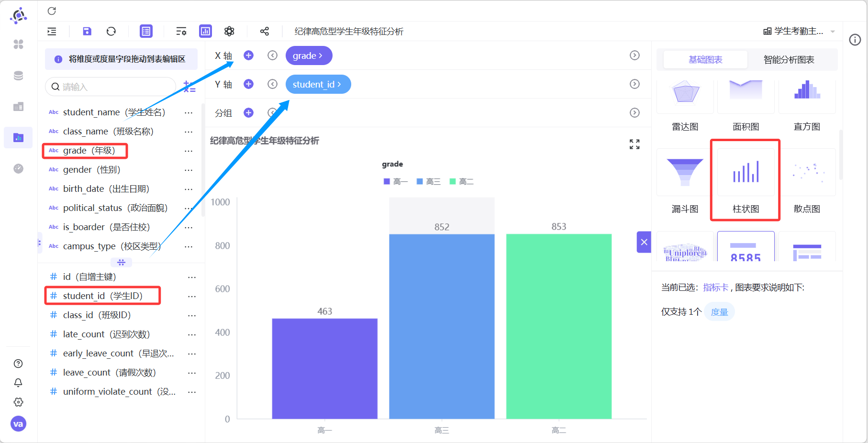Click the add calculated field icon
This screenshot has width=868, height=443.
coord(189,87)
